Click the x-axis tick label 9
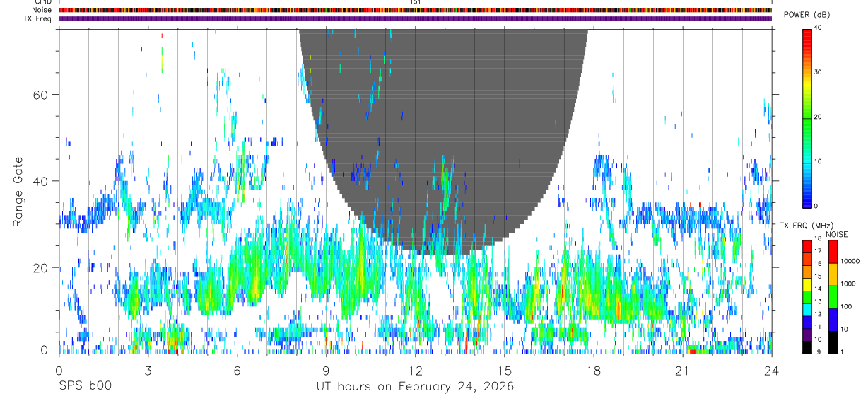The height and width of the screenshot is (401, 868). click(x=326, y=370)
